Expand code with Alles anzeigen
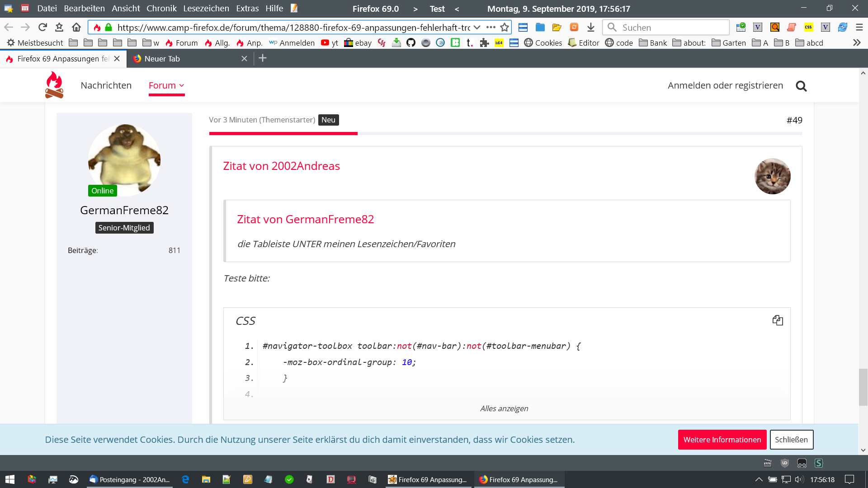The height and width of the screenshot is (488, 868). pos(504,408)
